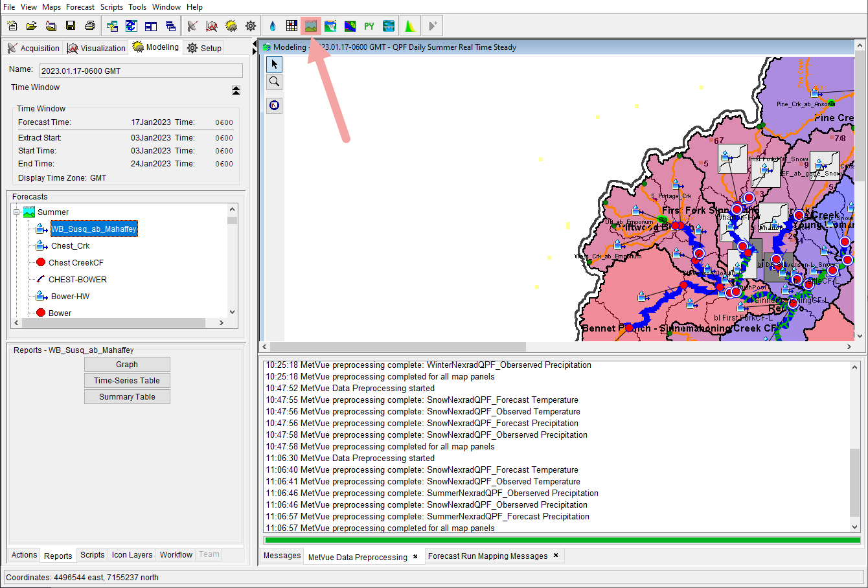Click the blue water drop toolbar icon
Viewport: 868px width, 588px height.
pyautogui.click(x=273, y=26)
